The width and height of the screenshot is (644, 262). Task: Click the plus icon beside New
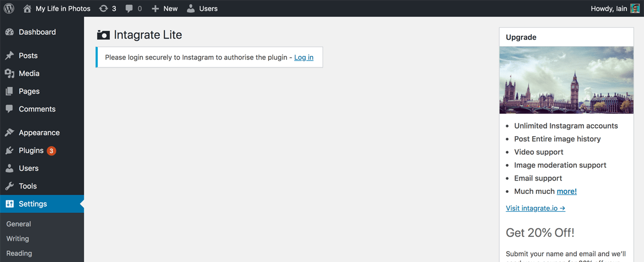(155, 9)
